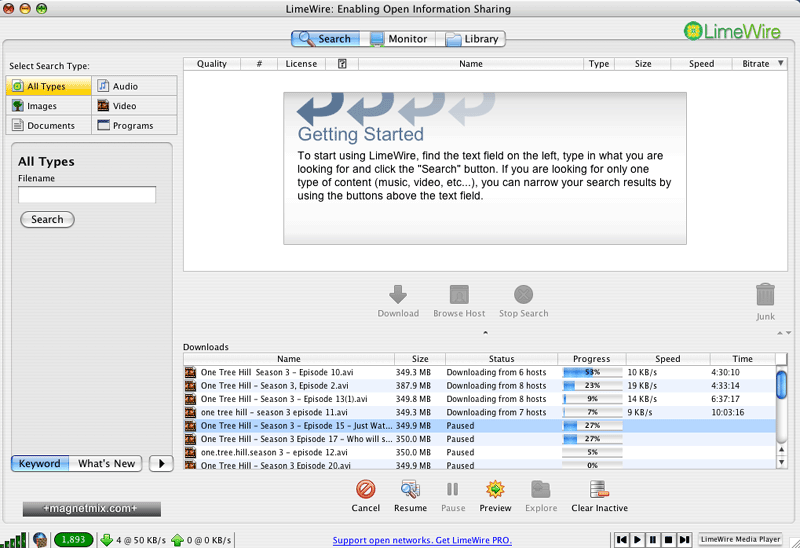Click the Download arrow icon
This screenshot has width=800, height=548.
coord(398,295)
